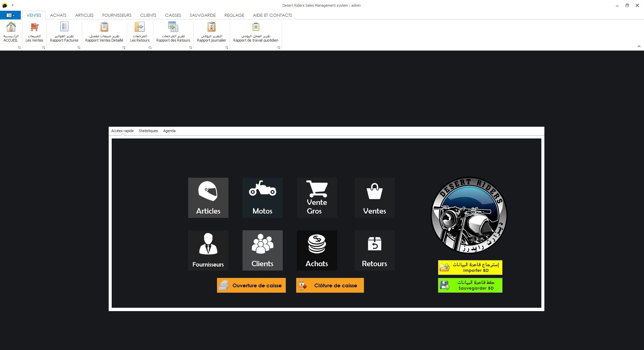
Task: Switch to the CLIENTS ribbon tab
Action: coord(148,15)
